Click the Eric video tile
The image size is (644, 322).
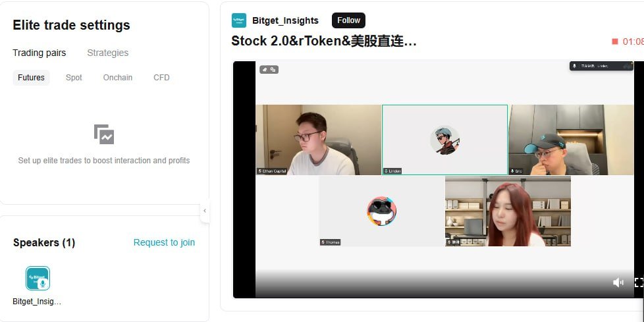coord(571,140)
